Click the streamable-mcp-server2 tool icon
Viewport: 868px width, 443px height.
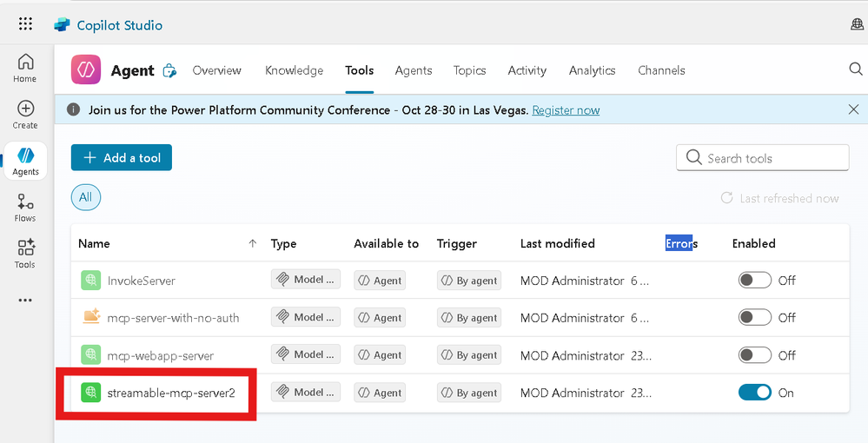90,393
